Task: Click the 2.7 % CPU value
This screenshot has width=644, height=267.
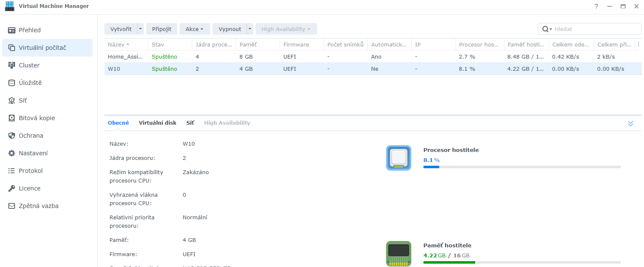Action: [467, 56]
